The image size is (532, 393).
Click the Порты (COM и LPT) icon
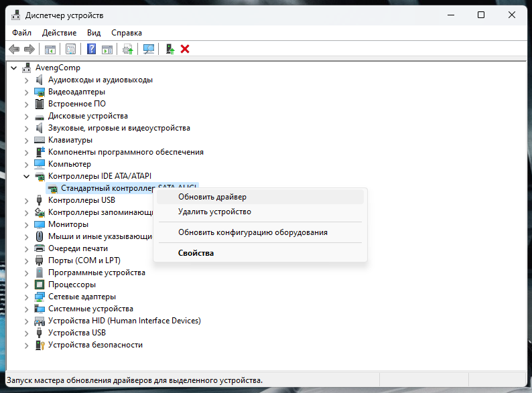tap(40, 260)
